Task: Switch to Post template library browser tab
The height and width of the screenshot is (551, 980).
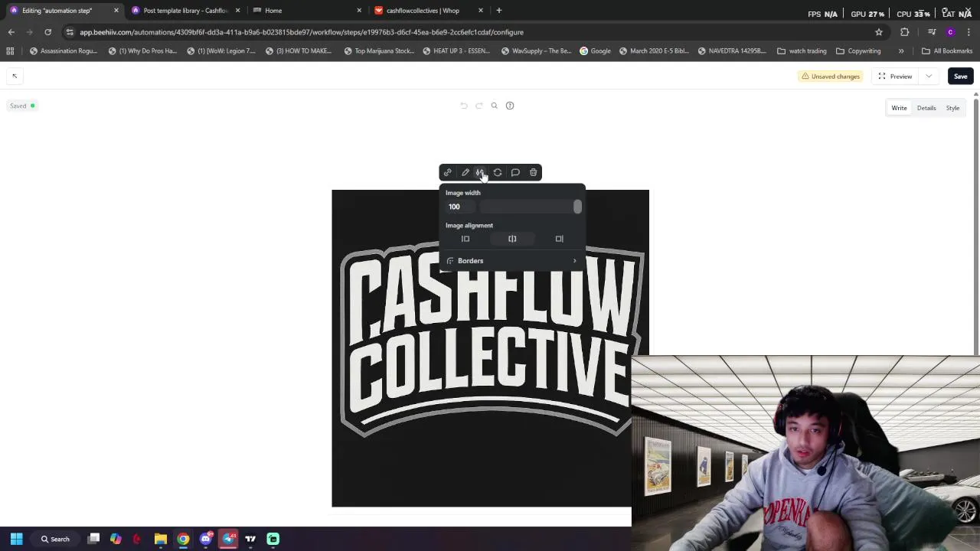Action: tap(185, 11)
